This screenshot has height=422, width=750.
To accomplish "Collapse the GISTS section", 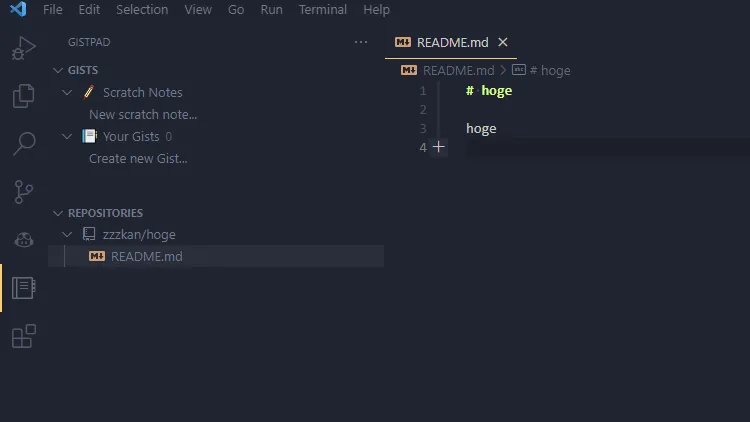I will pos(58,70).
